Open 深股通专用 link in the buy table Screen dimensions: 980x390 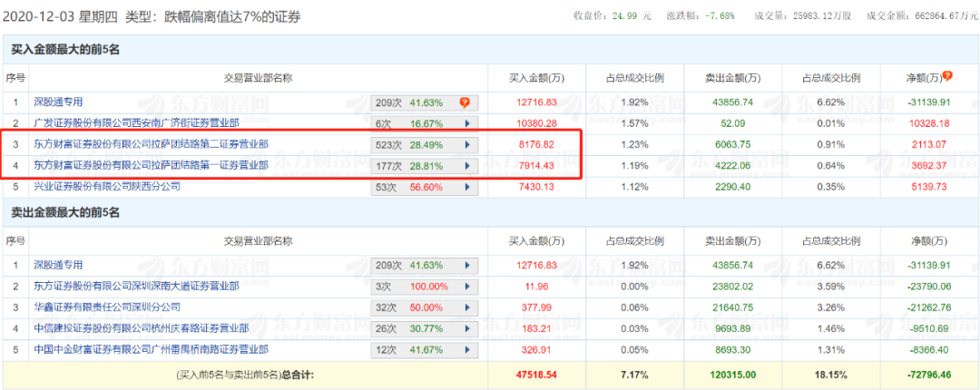pyautogui.click(x=57, y=102)
